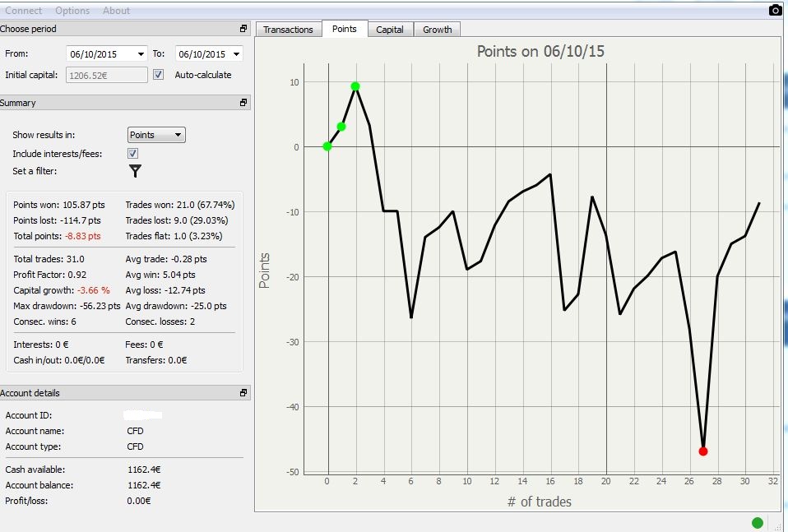788x532 pixels.
Task: Click the Cash available 1162.4€ value
Action: (144, 470)
